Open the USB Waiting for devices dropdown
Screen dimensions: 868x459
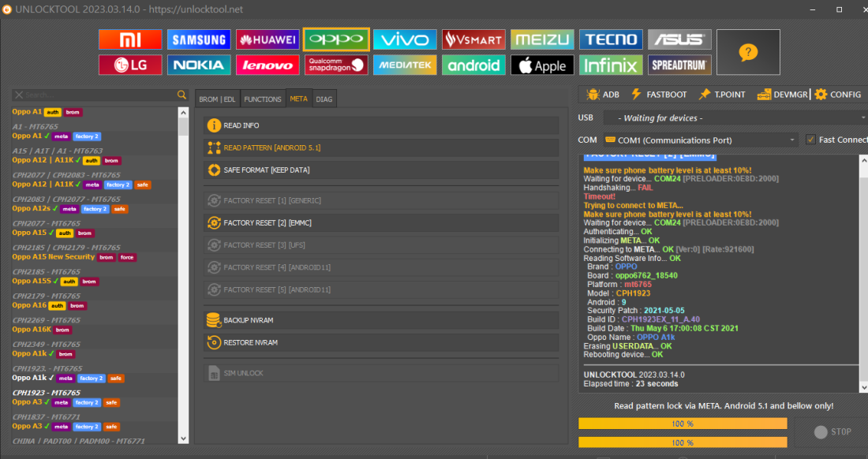pos(735,118)
